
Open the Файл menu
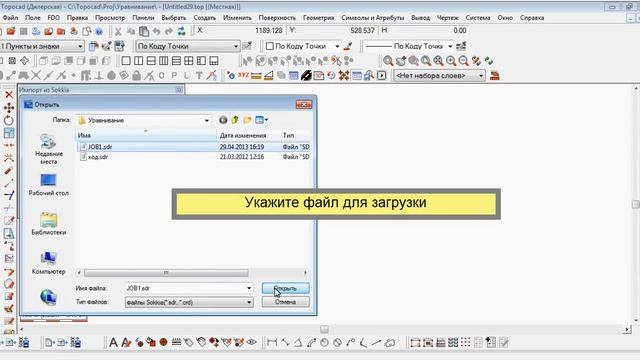click(x=10, y=18)
